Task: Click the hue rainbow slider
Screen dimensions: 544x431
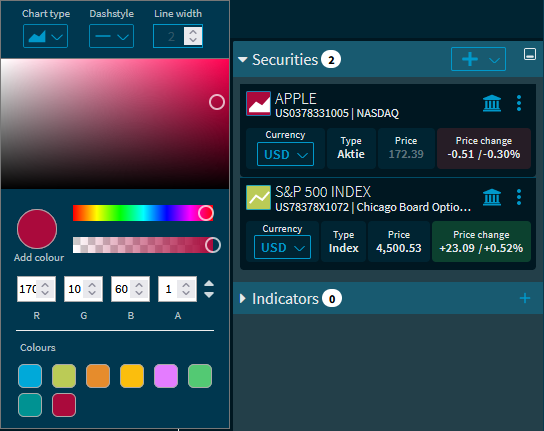Action: click(x=143, y=213)
